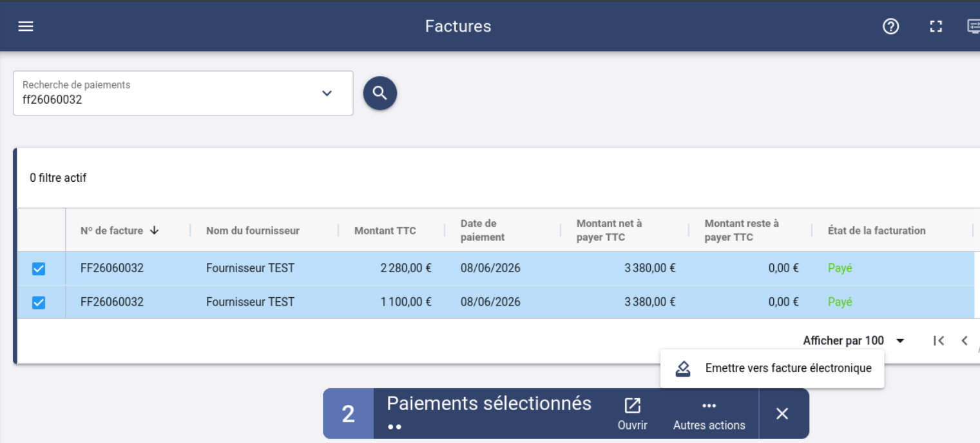Click Factures page title
This screenshot has width=980, height=443.
coord(458,26)
